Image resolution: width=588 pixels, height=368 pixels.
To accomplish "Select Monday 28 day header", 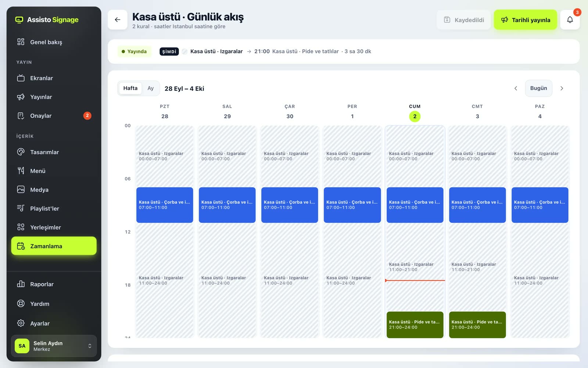I will 165,112.
